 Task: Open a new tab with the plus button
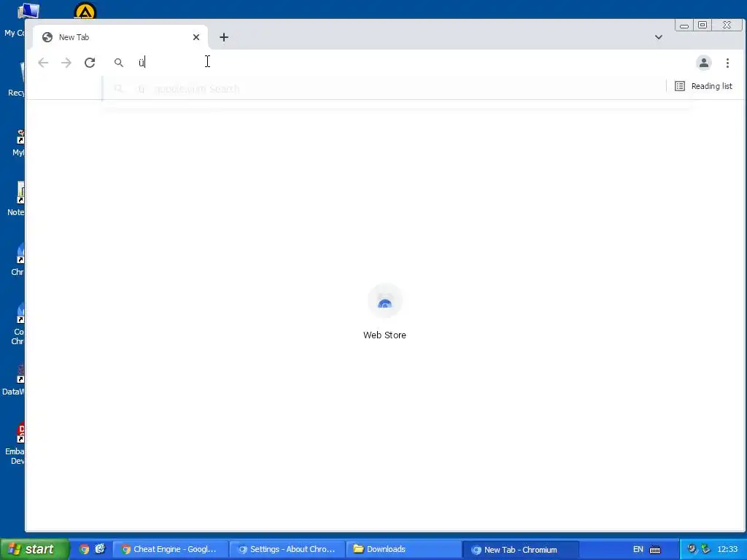tap(224, 37)
